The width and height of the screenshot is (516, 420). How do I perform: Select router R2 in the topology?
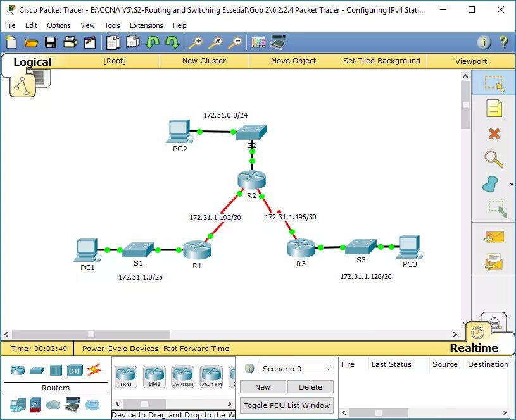pos(251,180)
